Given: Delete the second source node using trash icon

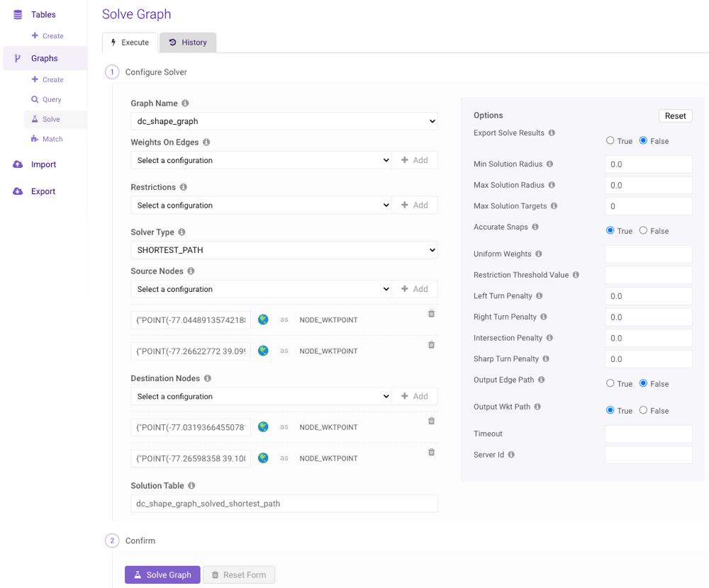Looking at the screenshot, I should click(431, 345).
